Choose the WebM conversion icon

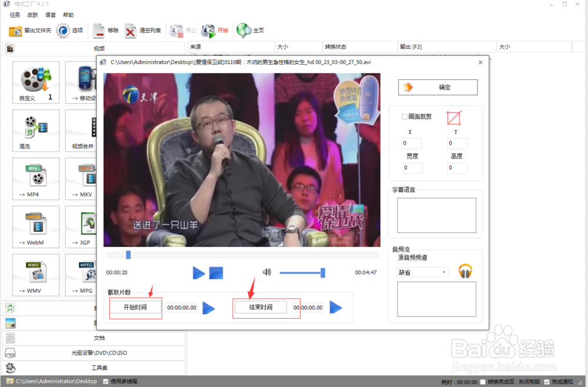36,226
